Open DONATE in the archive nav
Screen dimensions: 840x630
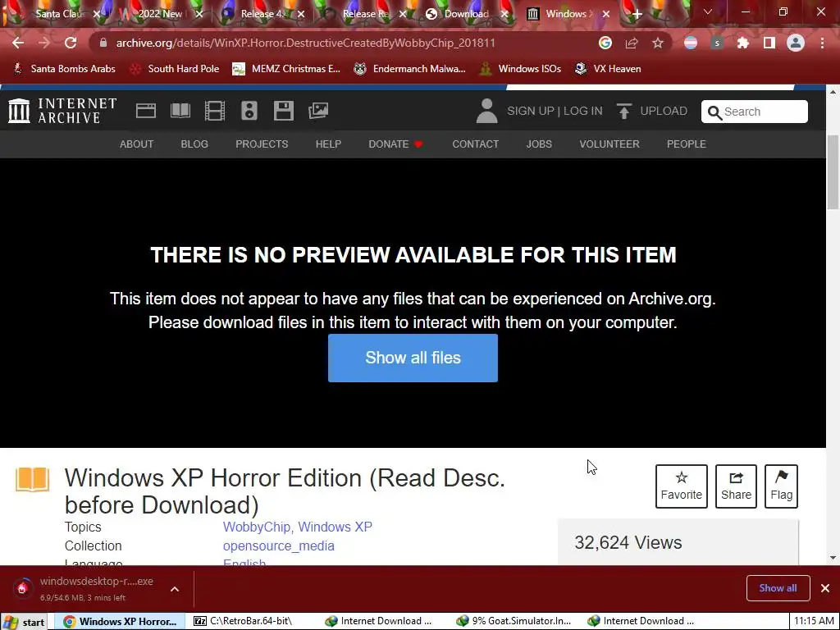(x=395, y=144)
